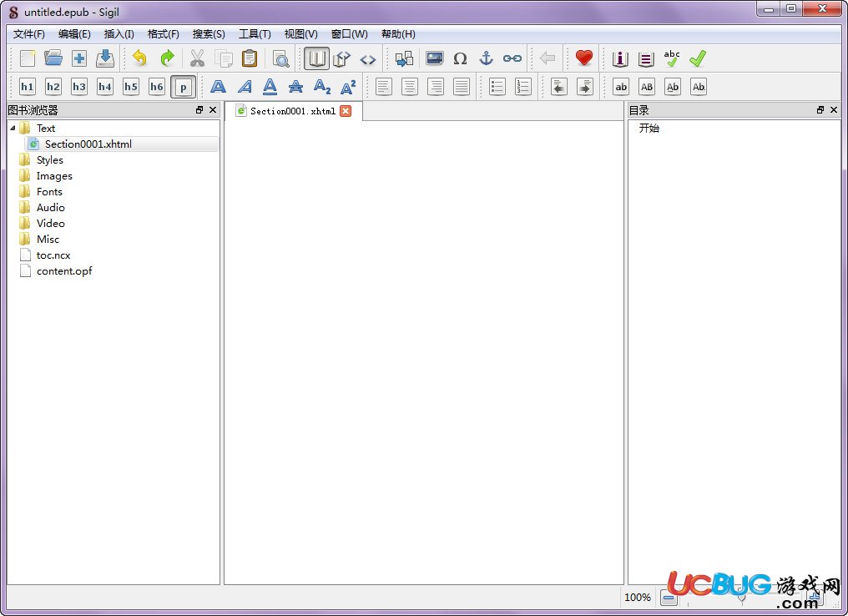Switch to Code View brackets icon
The width and height of the screenshot is (848, 616).
[x=368, y=59]
